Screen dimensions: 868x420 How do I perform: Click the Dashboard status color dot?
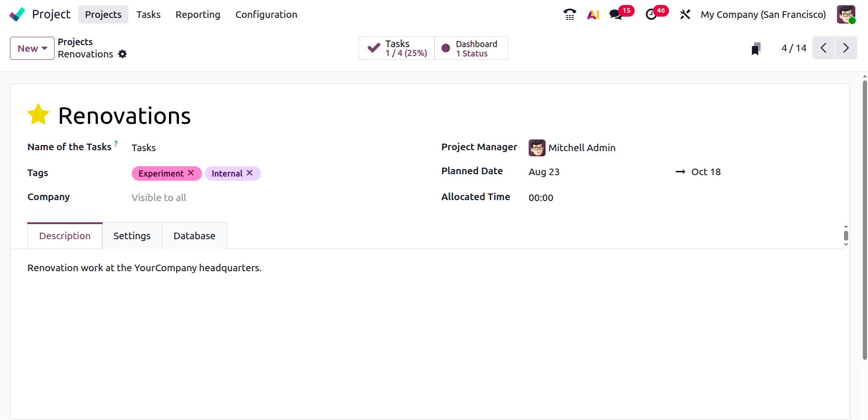pyautogui.click(x=446, y=48)
